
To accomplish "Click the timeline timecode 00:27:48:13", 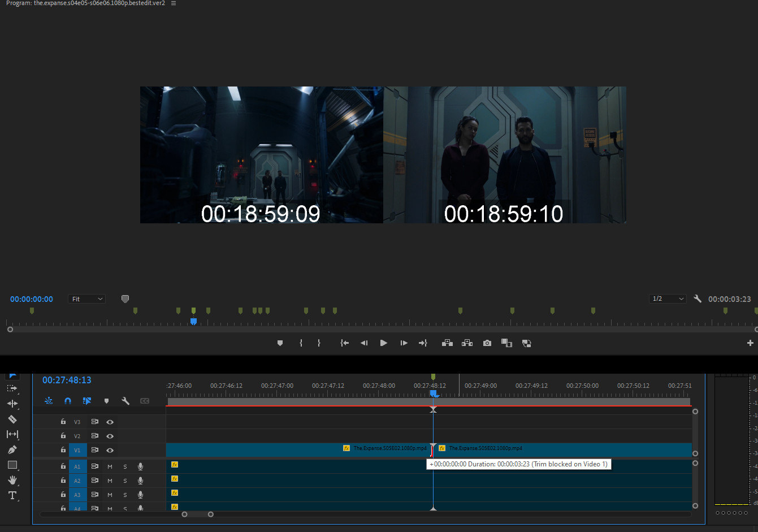I will coord(67,380).
